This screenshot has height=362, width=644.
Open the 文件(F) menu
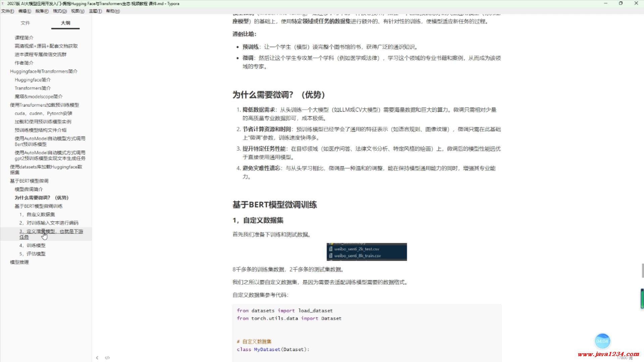point(7,11)
